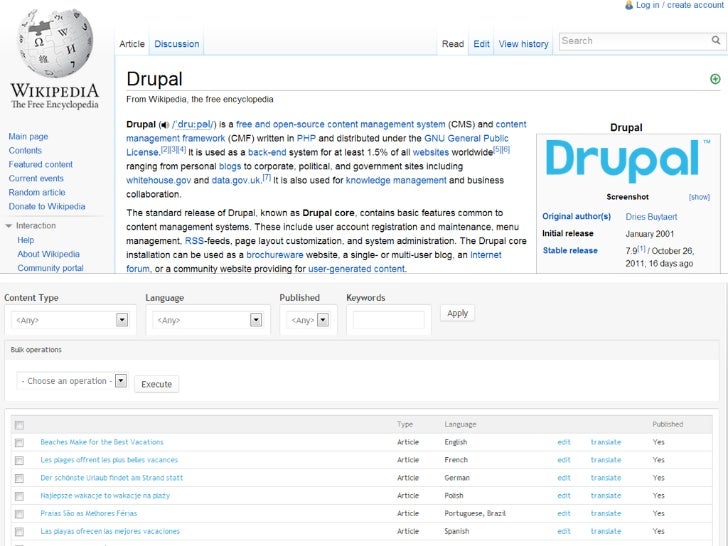The width and height of the screenshot is (728, 546).
Task: Click the Wikipedia Search input box
Action: coord(634,41)
